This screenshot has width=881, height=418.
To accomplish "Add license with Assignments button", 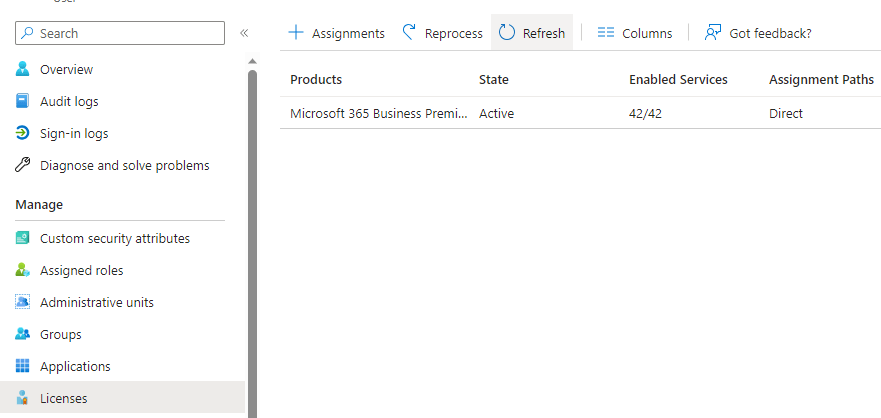I will [x=336, y=33].
